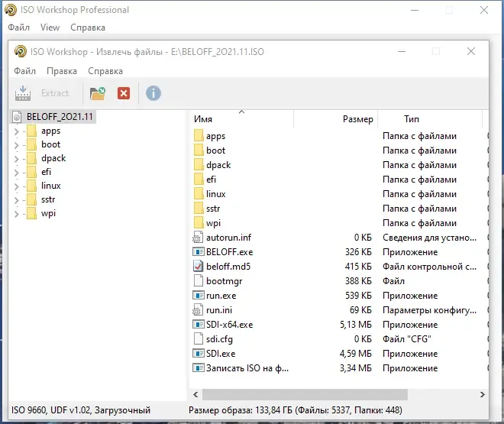Click the run.exe application icon
This screenshot has width=504, height=424.
coord(198,295)
